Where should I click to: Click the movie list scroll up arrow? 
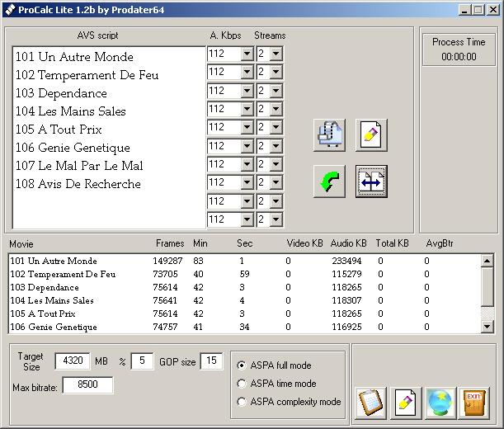point(487,261)
